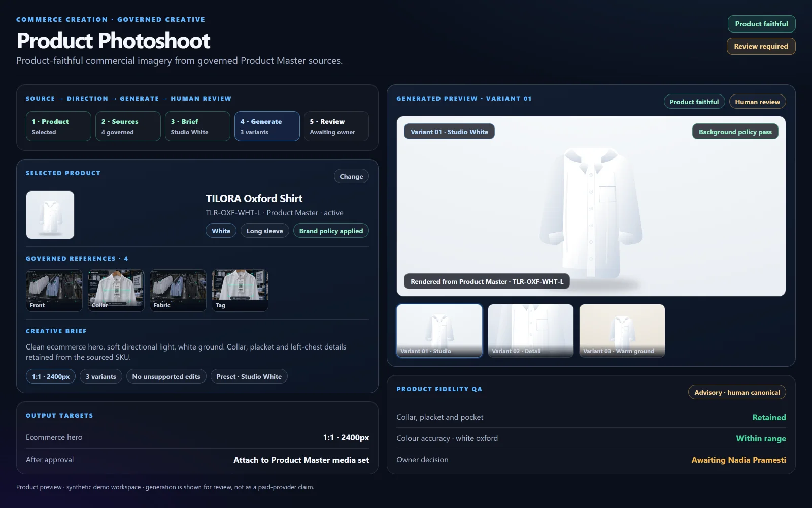
Task: Open the Fabric governed reference image
Action: pos(178,291)
